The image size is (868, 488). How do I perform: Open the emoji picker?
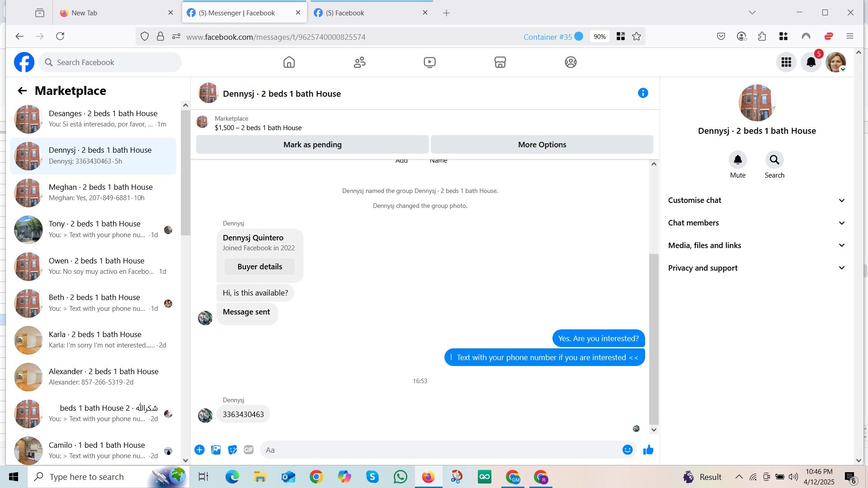point(627,450)
